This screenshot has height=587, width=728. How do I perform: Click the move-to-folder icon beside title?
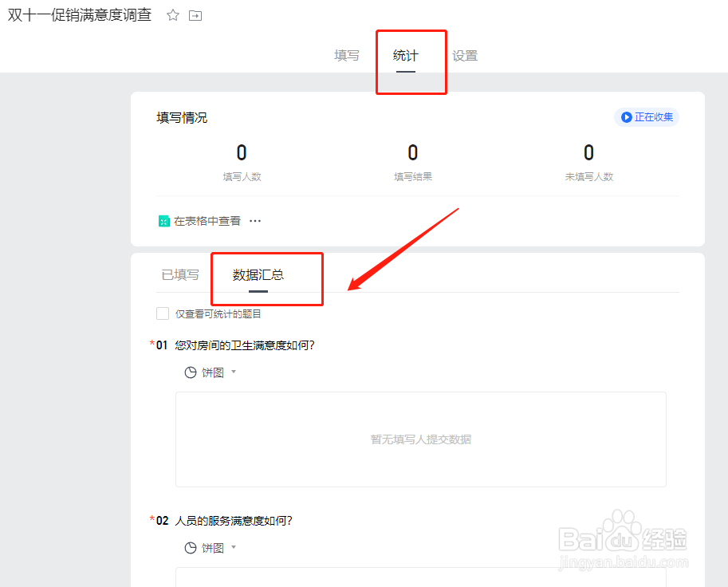click(x=195, y=16)
